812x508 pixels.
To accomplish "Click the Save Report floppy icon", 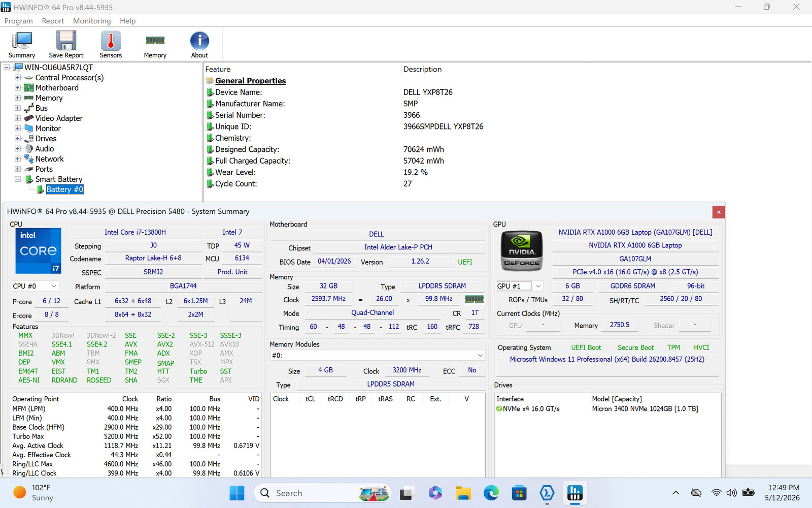I will pyautogui.click(x=66, y=45).
